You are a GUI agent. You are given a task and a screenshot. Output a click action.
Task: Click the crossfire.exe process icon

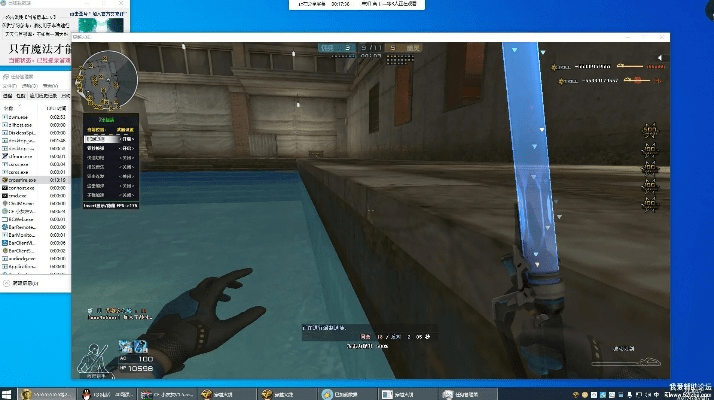point(5,181)
